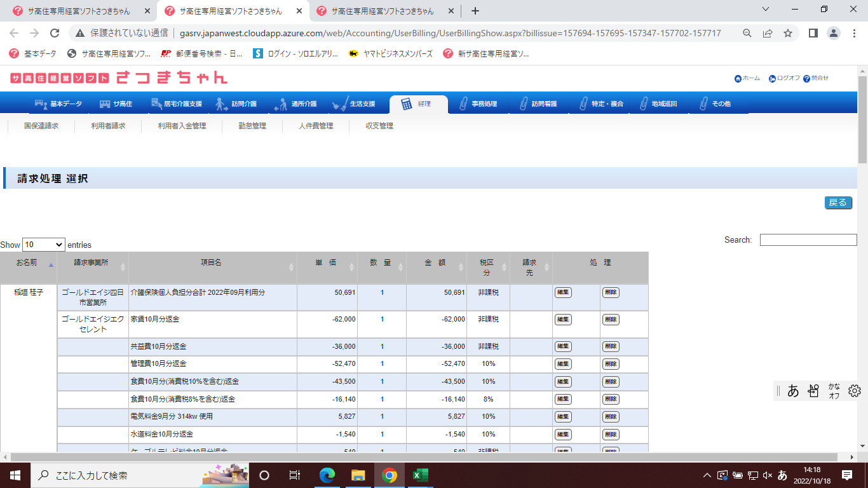Viewport: 868px width, 488px height.
Task: Toggle the IME かな オフ indicator
Action: [x=834, y=391]
